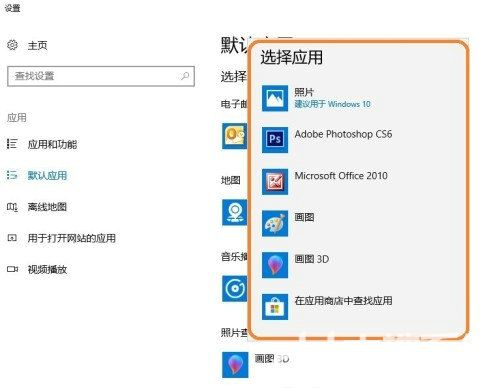Click the 应用 section header in sidebar
The width and height of the screenshot is (500, 389).
(x=17, y=117)
